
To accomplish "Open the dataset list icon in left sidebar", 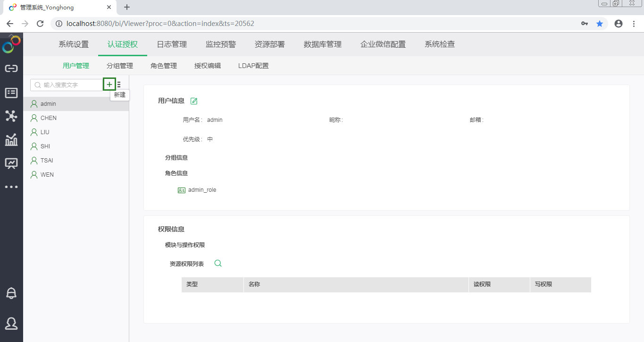I will (11, 93).
